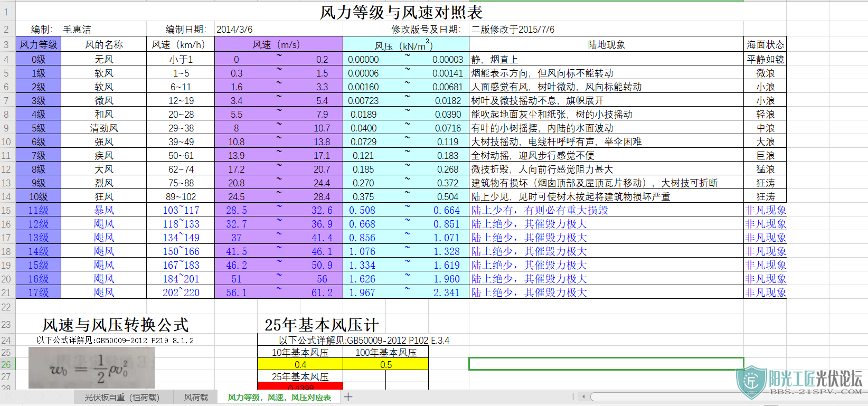Select the wind pressure value 0.0189

click(364, 114)
